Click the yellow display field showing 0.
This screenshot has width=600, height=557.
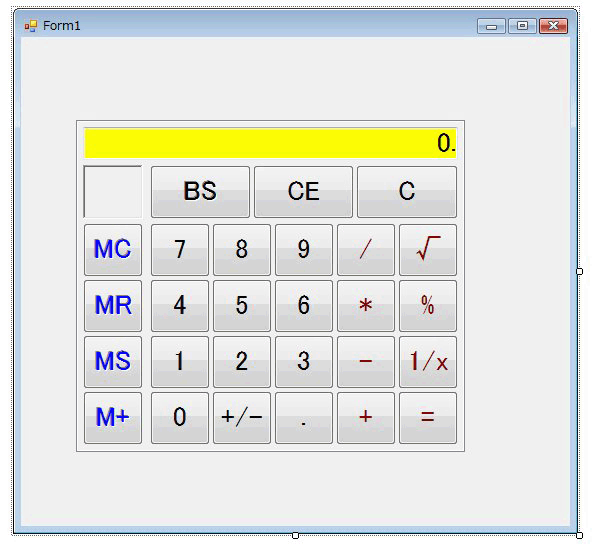(271, 143)
